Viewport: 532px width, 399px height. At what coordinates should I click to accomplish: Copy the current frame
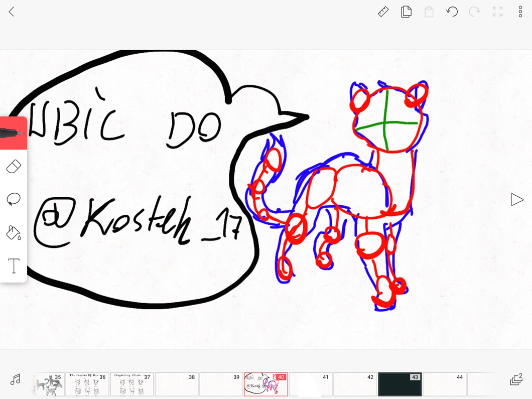point(406,12)
